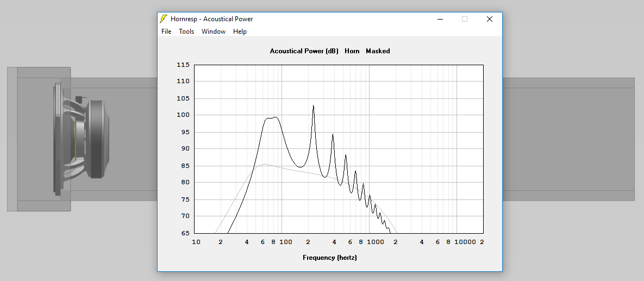
Task: Click the Hornresp lightning bolt icon
Action: pos(164,19)
